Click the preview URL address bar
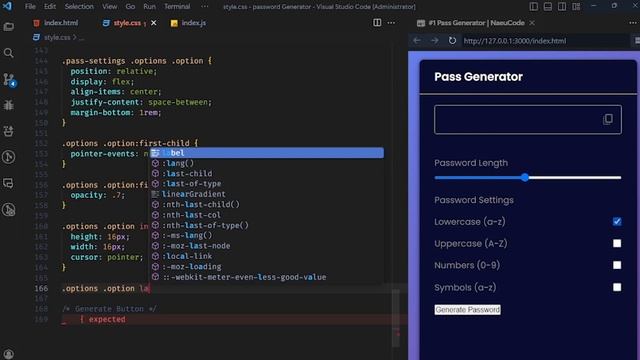 pos(545,41)
